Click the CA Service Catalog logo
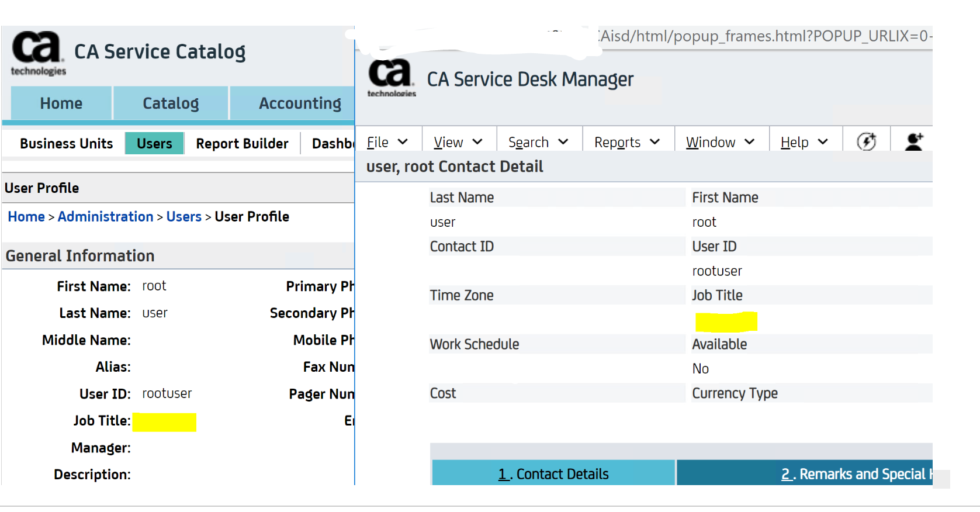 pyautogui.click(x=38, y=53)
